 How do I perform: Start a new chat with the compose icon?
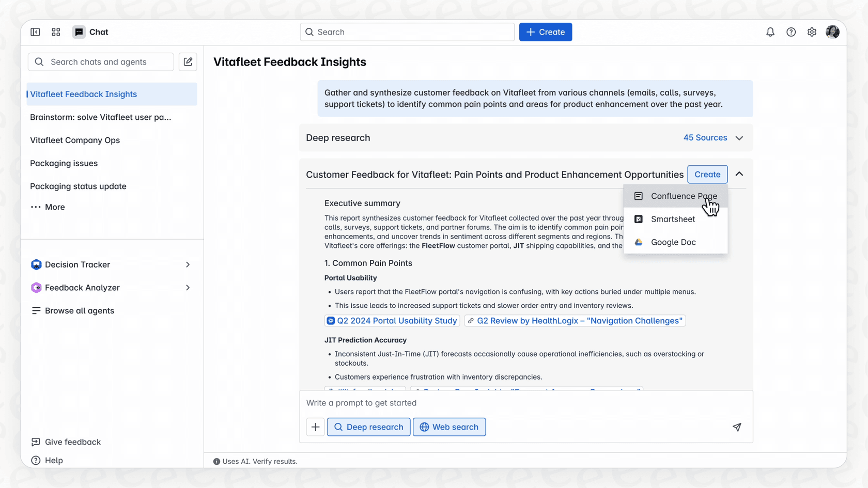pyautogui.click(x=188, y=61)
